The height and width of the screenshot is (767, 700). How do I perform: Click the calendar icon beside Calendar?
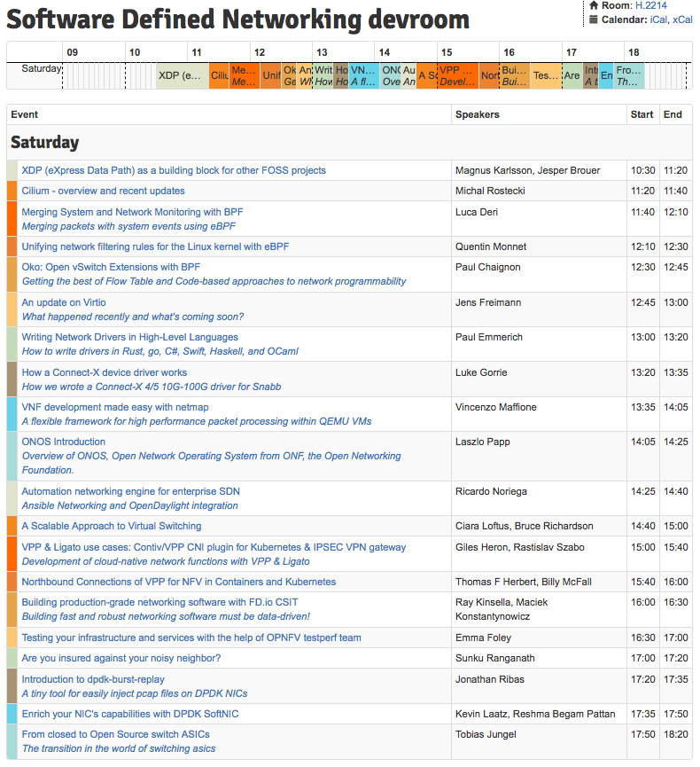tap(594, 20)
